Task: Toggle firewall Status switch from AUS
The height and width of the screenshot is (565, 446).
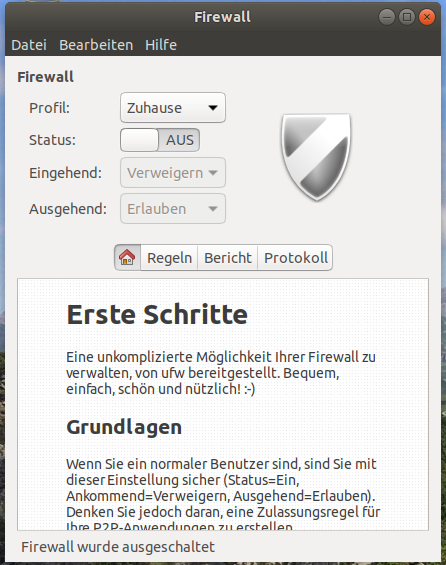Action: pos(160,140)
